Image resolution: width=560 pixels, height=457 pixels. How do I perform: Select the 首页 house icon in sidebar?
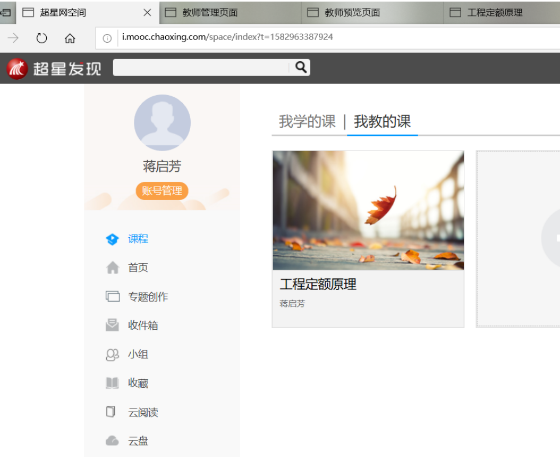112,267
